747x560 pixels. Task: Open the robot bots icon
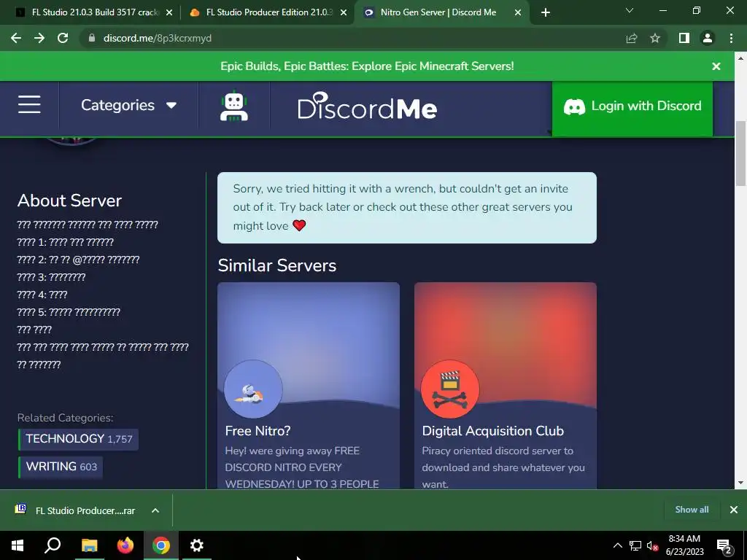click(234, 105)
